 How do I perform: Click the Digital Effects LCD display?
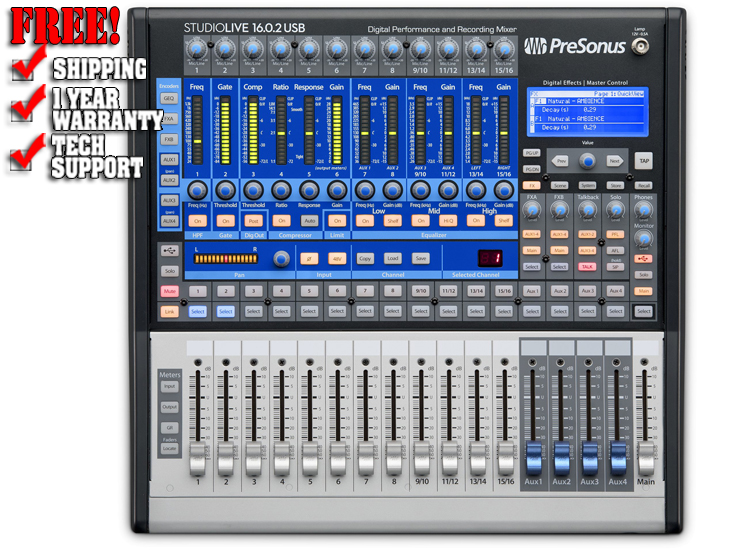pos(588,111)
